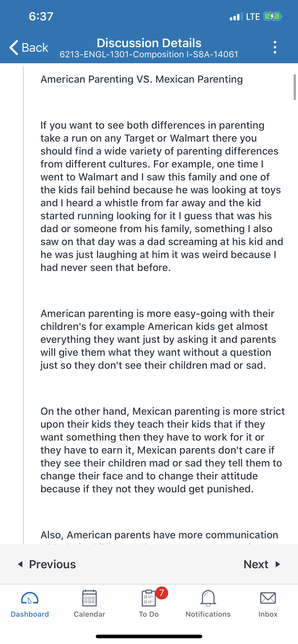This screenshot has height=644, width=298.
Task: Open the To Do clipboard icon
Action: [149, 598]
